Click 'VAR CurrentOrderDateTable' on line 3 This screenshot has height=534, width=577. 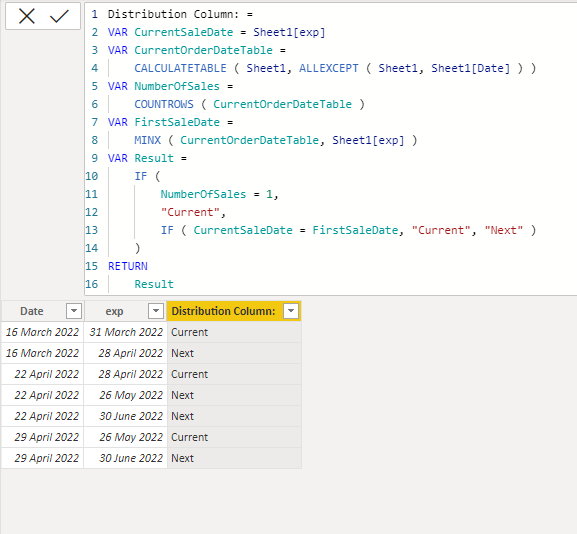(x=190, y=50)
